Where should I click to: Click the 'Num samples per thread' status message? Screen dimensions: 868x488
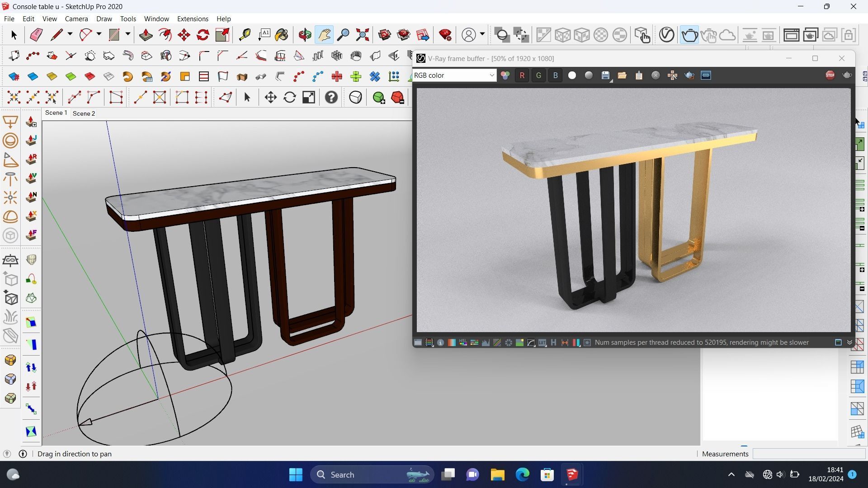(x=702, y=343)
